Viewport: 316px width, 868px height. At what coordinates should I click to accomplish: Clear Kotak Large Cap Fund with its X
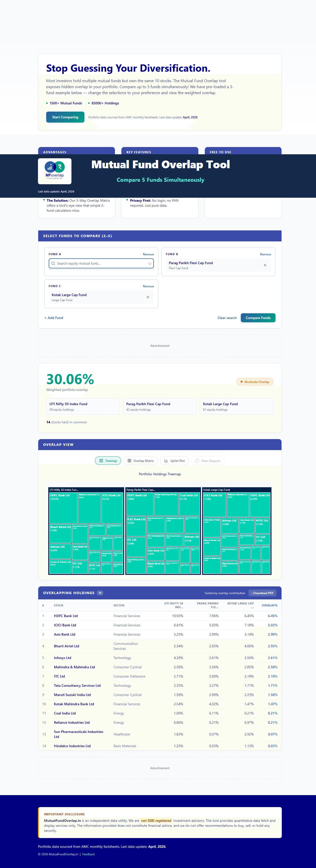point(148,297)
